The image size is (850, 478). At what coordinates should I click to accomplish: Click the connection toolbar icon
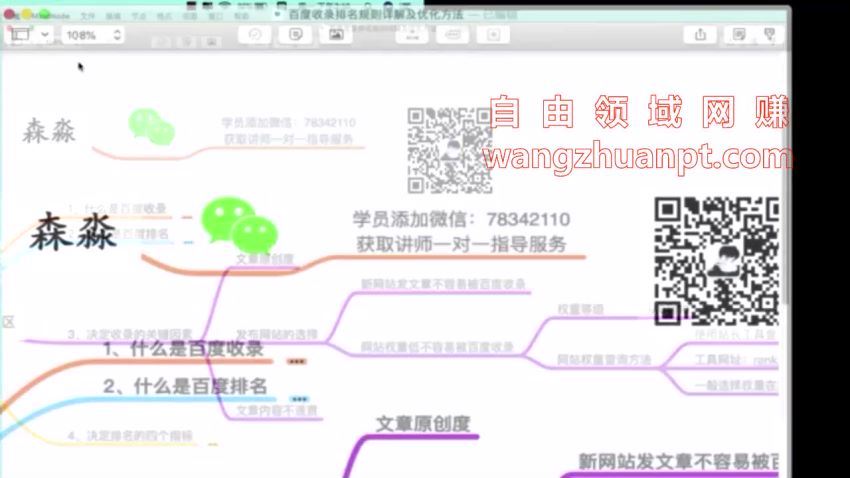[x=453, y=35]
